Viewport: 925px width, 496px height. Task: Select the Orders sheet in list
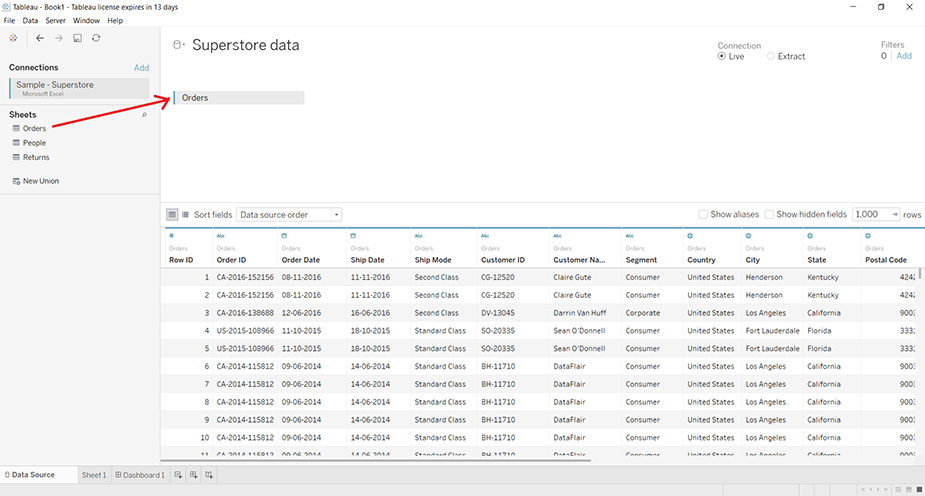(34, 129)
